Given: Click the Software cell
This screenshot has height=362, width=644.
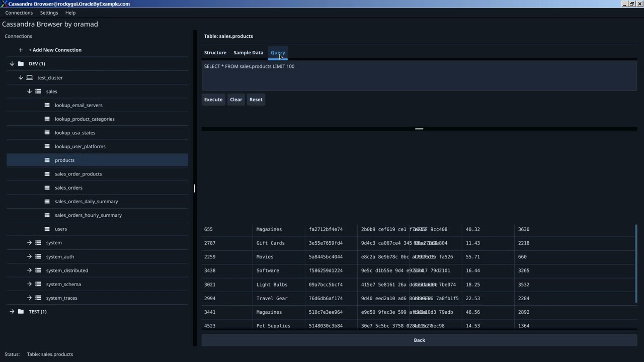Looking at the screenshot, I should tap(268, 270).
